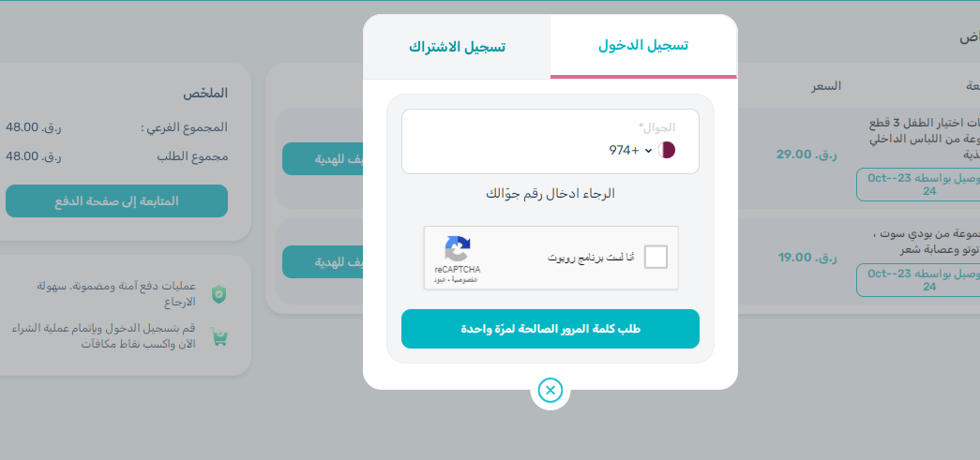
Task: Click the Qatar flag icon
Action: point(669,150)
